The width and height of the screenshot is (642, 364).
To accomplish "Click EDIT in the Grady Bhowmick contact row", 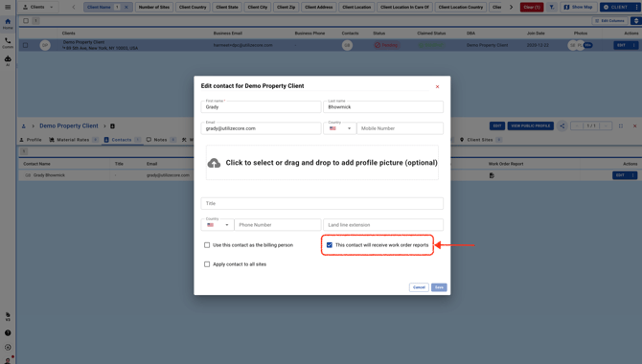I will [x=620, y=175].
